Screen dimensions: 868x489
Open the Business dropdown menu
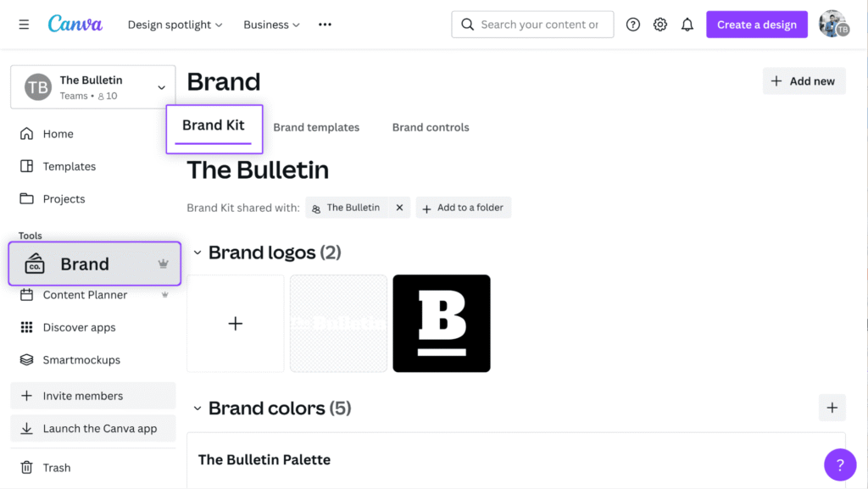(x=271, y=25)
